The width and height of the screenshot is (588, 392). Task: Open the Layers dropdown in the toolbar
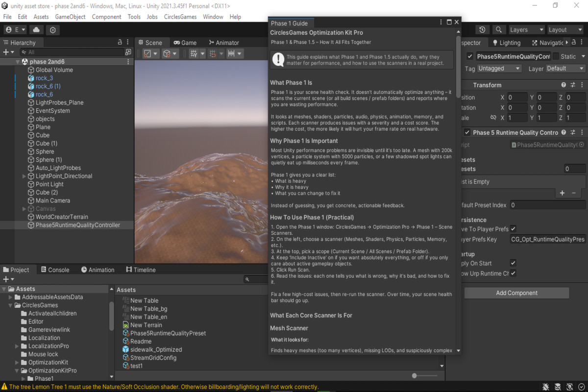tap(526, 30)
